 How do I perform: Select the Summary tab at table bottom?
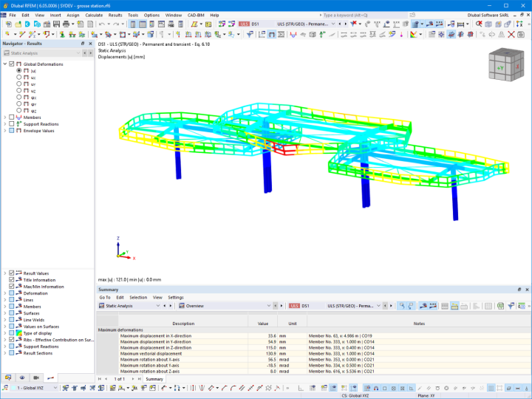click(x=154, y=379)
